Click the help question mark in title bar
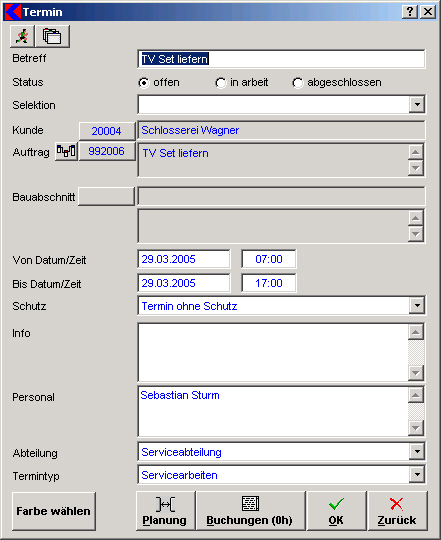The height and width of the screenshot is (540, 441). (410, 12)
